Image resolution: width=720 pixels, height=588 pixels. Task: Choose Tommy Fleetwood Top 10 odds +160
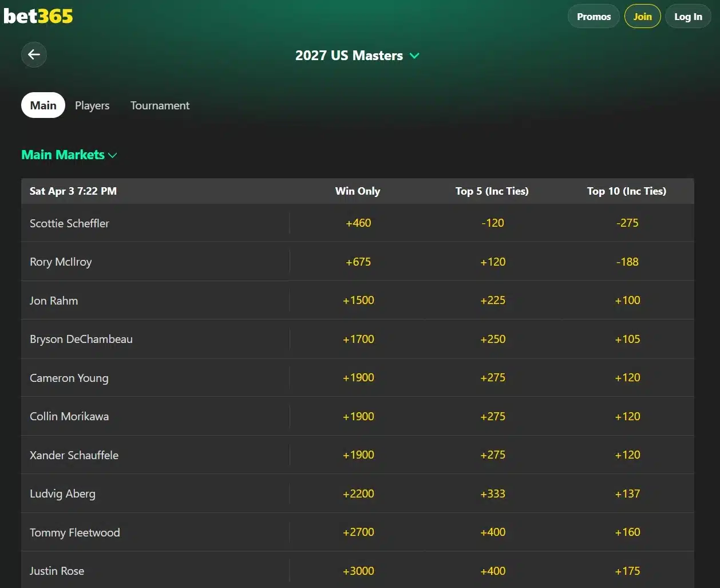click(x=627, y=532)
